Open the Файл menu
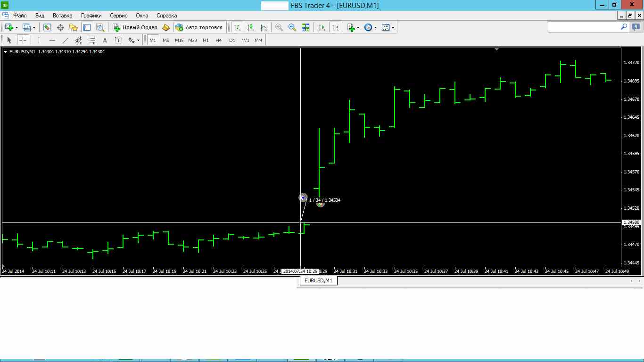The height and width of the screenshot is (362, 644). pyautogui.click(x=20, y=16)
